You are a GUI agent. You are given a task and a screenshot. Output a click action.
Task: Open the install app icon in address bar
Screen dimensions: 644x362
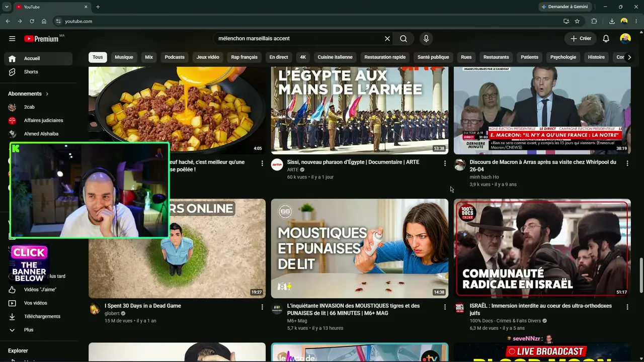click(566, 21)
